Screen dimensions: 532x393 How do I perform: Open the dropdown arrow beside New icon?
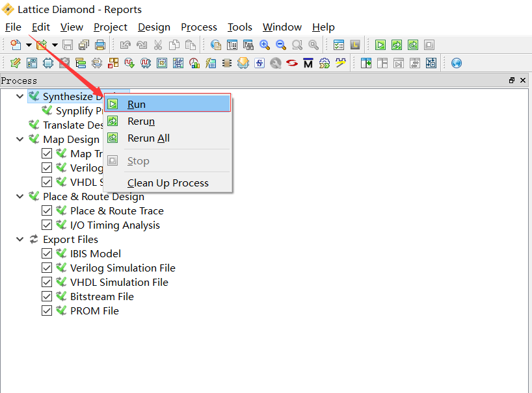click(29, 45)
